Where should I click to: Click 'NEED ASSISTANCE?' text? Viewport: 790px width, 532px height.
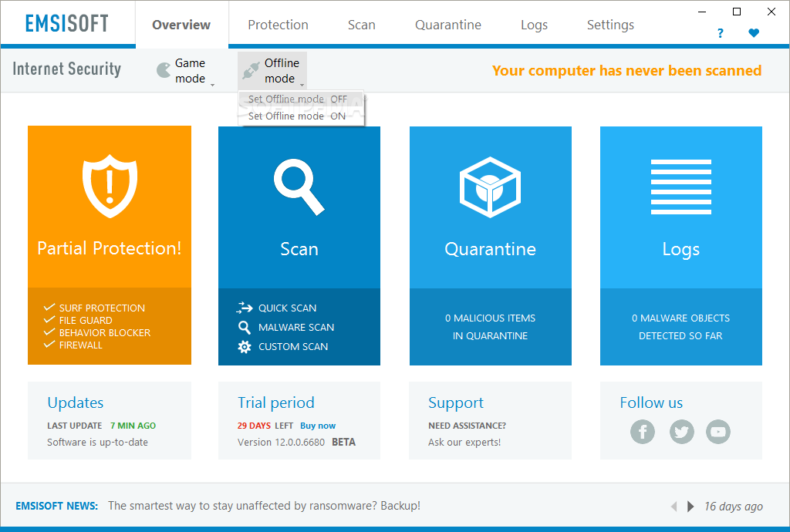(x=467, y=426)
